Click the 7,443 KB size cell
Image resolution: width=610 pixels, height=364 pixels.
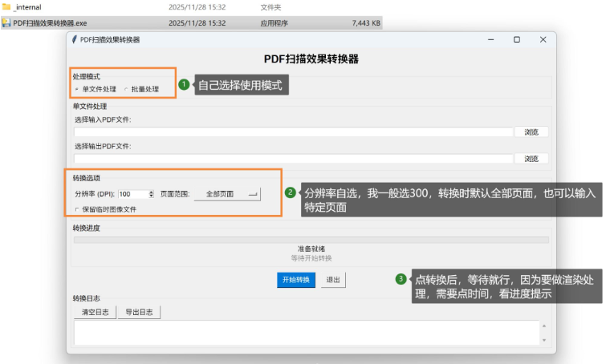click(x=366, y=23)
